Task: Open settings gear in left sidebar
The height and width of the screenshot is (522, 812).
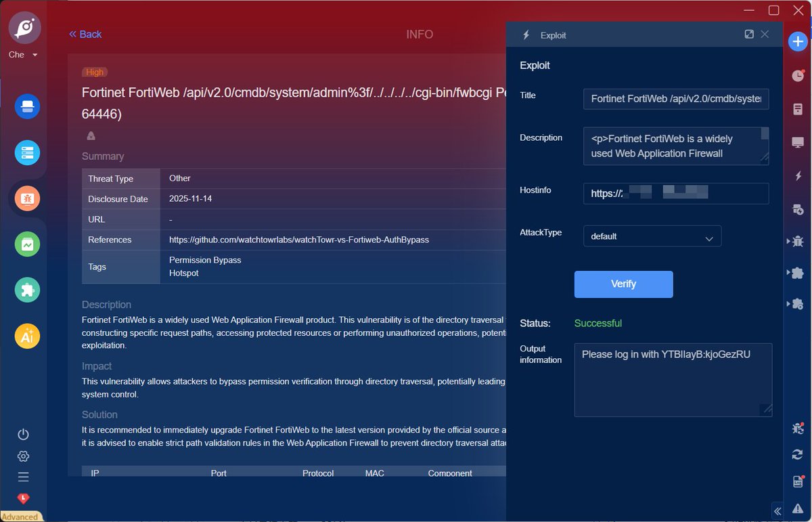Action: (24, 456)
